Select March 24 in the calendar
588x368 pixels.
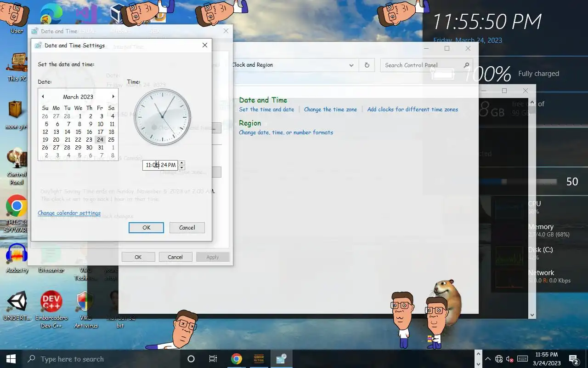pyautogui.click(x=100, y=139)
